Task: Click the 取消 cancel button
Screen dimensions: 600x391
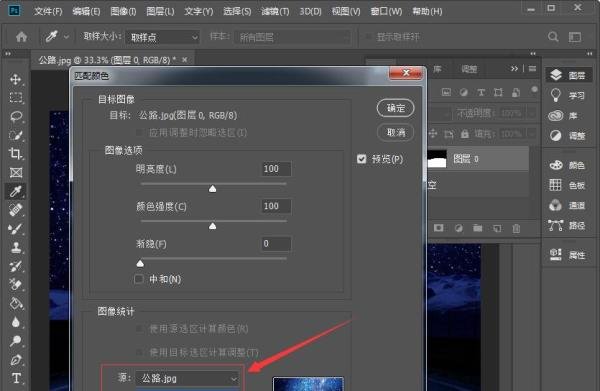Action: click(395, 132)
